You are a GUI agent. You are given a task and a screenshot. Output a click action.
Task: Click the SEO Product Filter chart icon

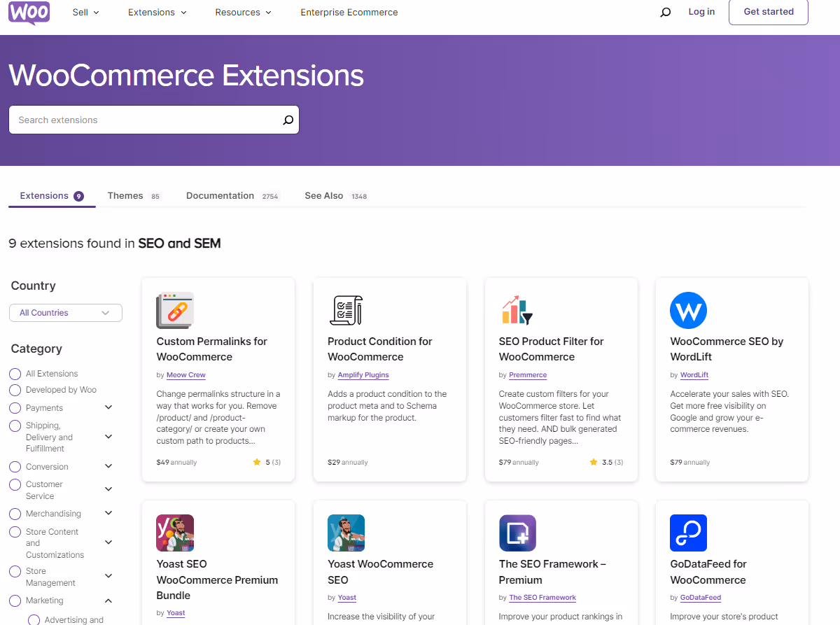(x=517, y=310)
